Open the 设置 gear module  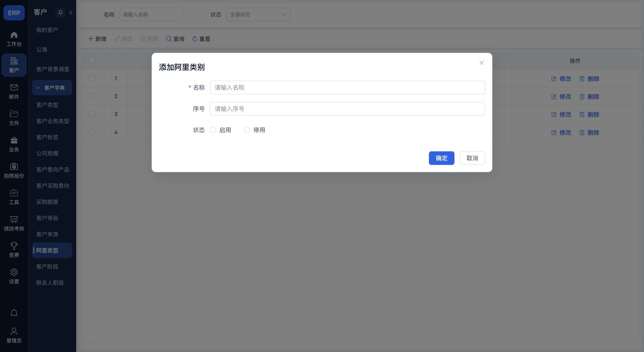[x=14, y=276]
